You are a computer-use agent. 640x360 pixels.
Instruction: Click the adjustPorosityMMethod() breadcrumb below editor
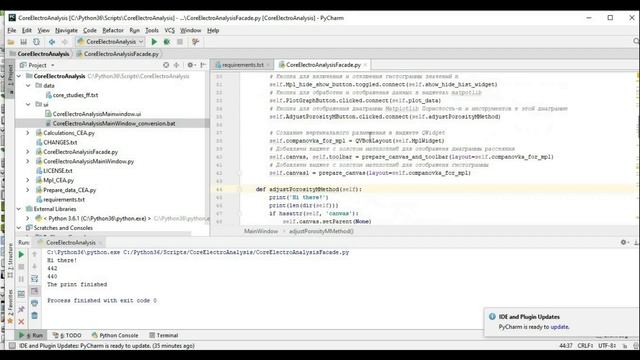[321, 231]
